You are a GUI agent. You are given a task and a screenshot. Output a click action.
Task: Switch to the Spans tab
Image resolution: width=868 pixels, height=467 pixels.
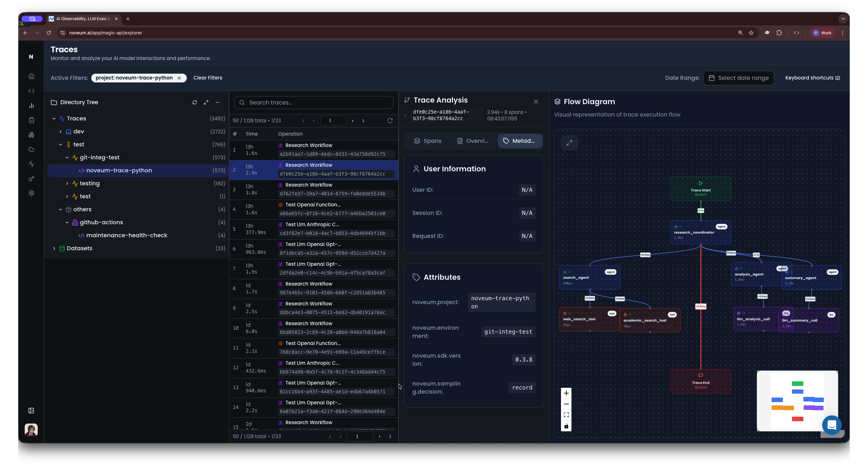[427, 141]
